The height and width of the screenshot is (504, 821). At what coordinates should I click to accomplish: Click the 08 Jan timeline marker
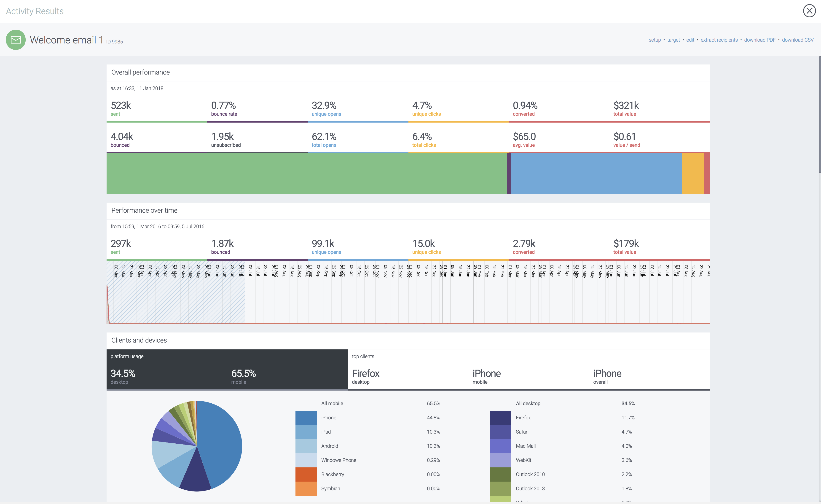[x=452, y=271]
